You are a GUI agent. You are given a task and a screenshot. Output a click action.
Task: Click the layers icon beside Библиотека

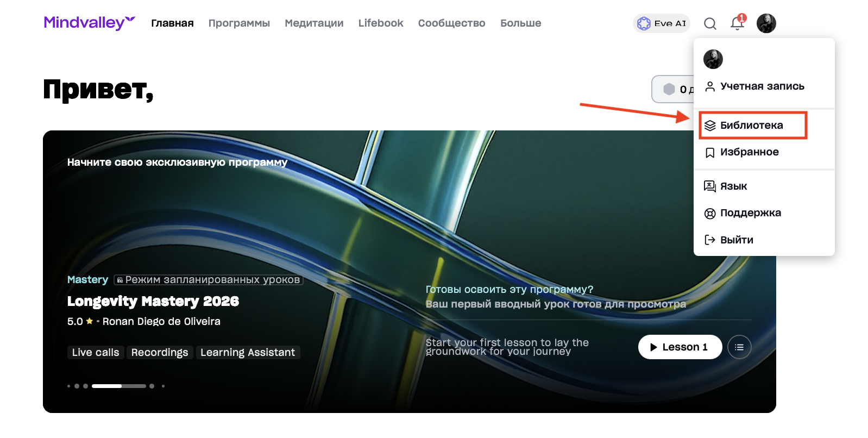710,126
